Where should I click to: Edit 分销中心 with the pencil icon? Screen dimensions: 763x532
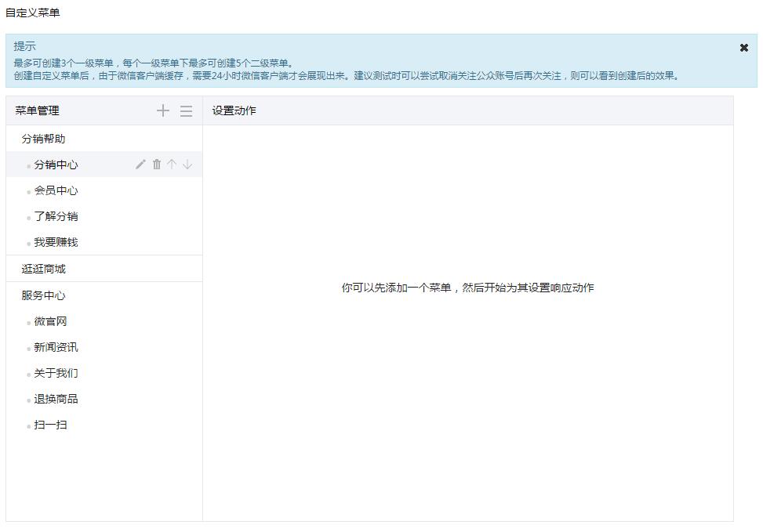[x=141, y=165]
